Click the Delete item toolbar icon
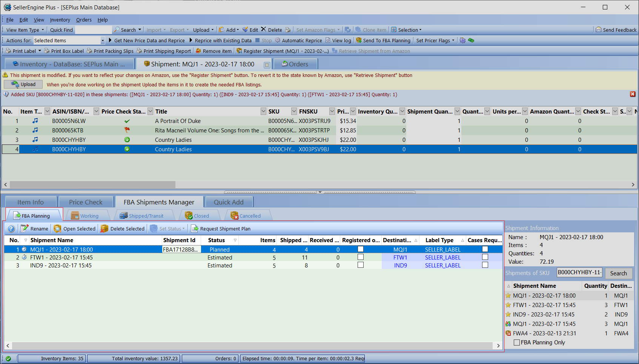This screenshot has height=364, width=639. click(264, 30)
